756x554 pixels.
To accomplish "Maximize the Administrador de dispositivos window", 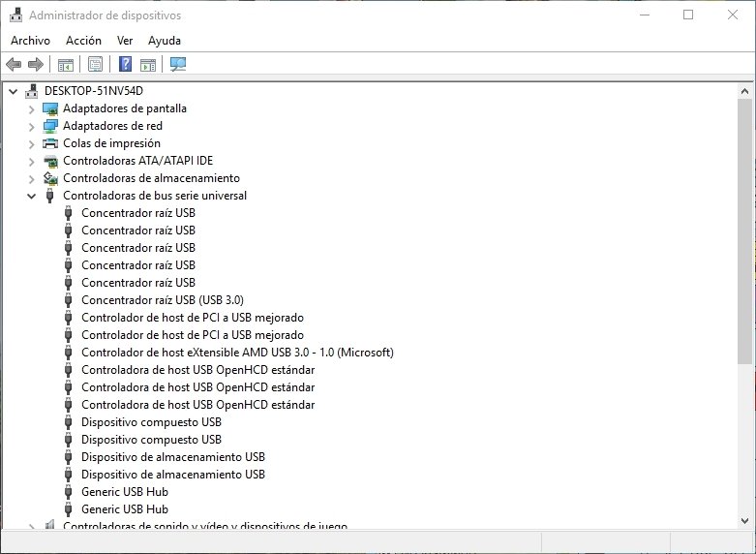I will (x=688, y=15).
